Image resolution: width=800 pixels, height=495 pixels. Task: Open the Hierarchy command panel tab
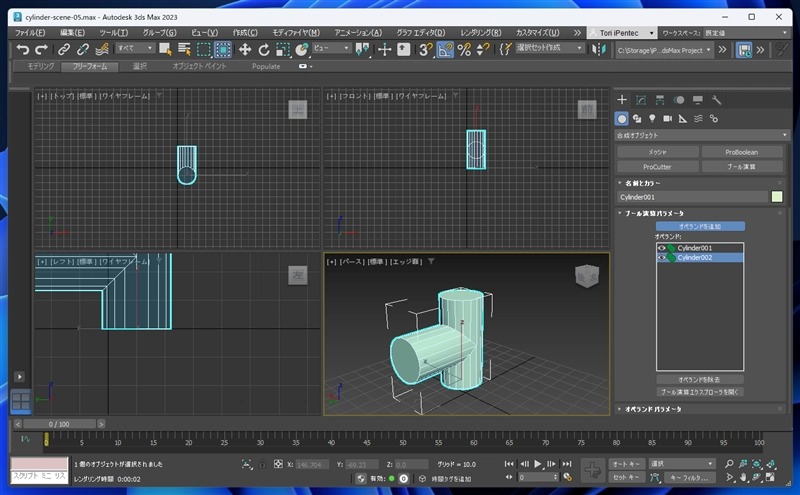pos(660,100)
